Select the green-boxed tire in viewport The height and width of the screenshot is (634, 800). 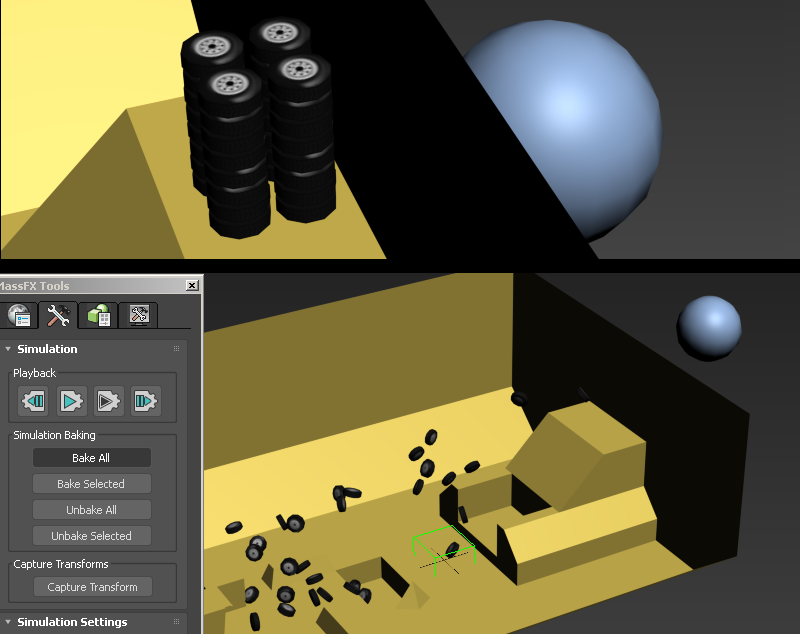pos(452,549)
